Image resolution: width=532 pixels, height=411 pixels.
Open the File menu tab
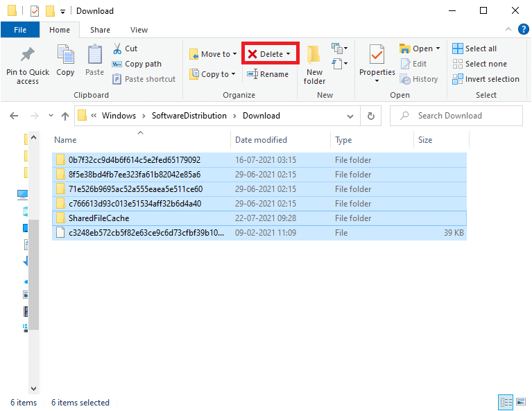coord(20,30)
